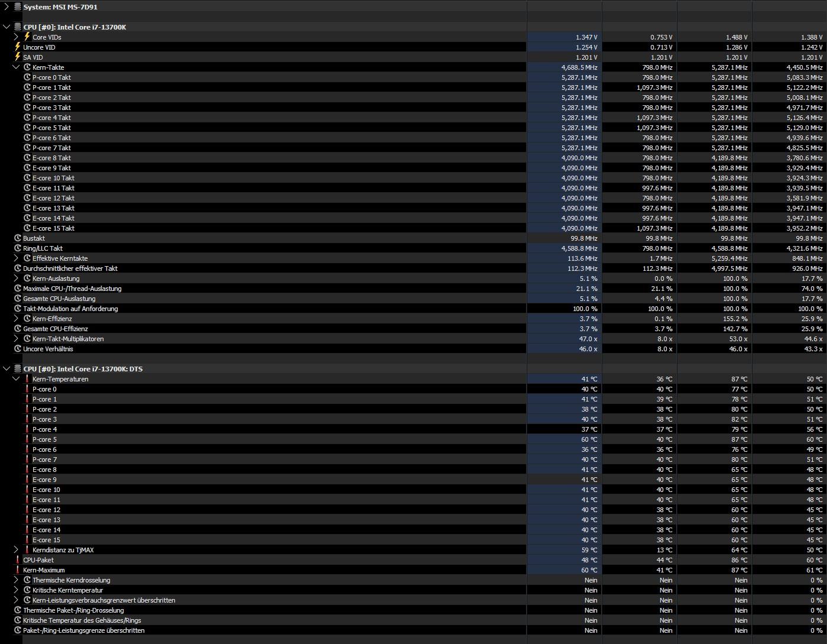This screenshot has width=827, height=644.
Task: Click the E-core 12 Takt average 3,581.9 MHz
Action: (x=805, y=198)
